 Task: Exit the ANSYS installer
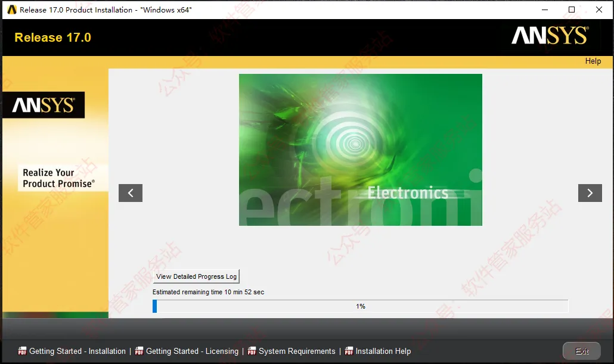coord(581,351)
